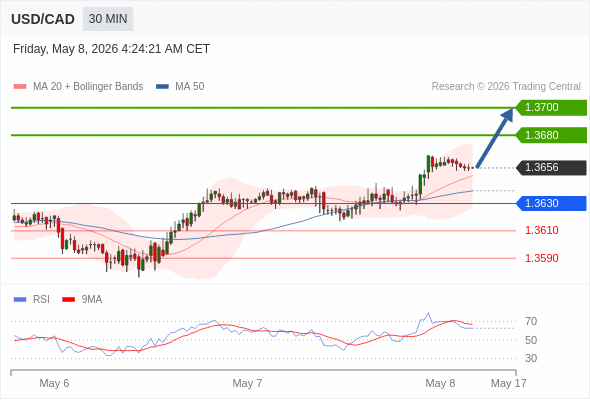This screenshot has height=400, width=590.
Task: Click the May 8 date axis label
Action: point(440,383)
